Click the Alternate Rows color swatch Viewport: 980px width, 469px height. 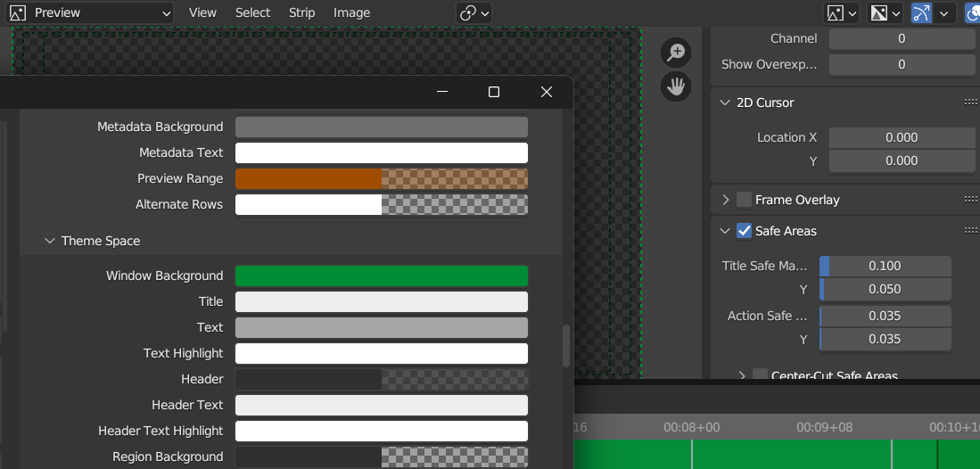tap(382, 204)
